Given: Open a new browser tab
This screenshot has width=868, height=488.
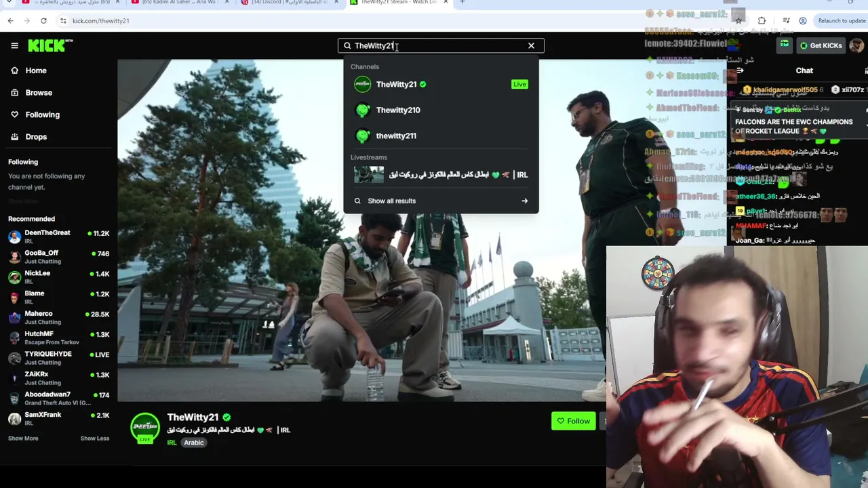Looking at the screenshot, I should coord(462,2).
